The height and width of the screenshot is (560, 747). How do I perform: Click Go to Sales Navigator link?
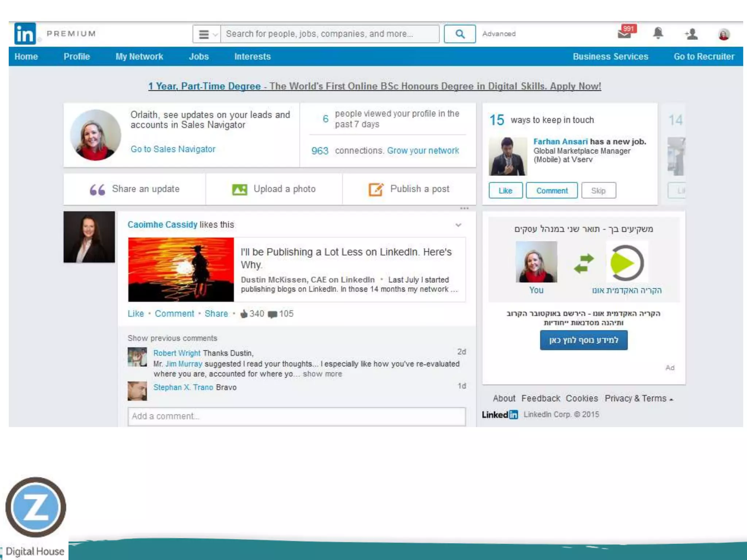(173, 149)
